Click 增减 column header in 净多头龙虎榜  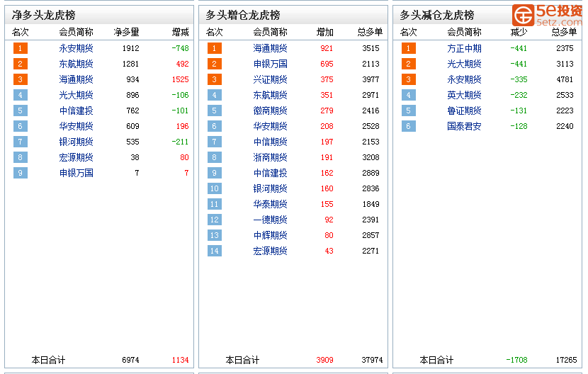pos(181,33)
